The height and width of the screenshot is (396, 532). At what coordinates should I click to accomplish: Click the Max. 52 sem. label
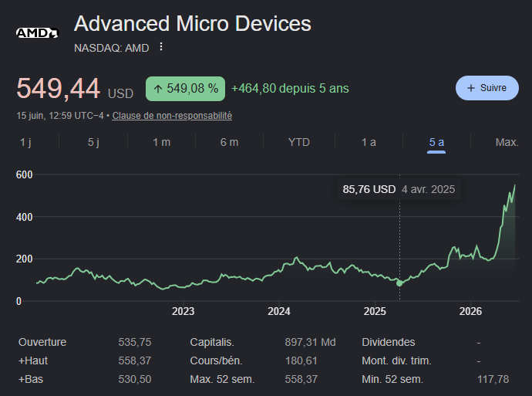pyautogui.click(x=222, y=379)
